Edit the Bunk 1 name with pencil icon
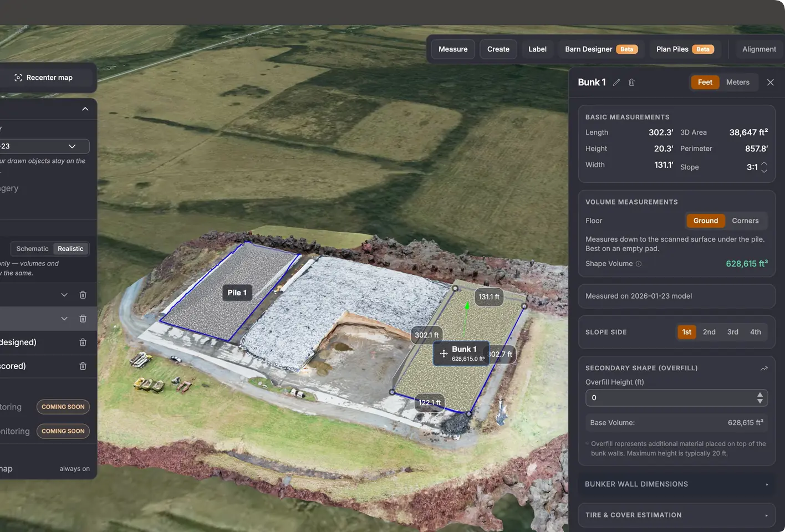The width and height of the screenshot is (785, 532). [616, 82]
